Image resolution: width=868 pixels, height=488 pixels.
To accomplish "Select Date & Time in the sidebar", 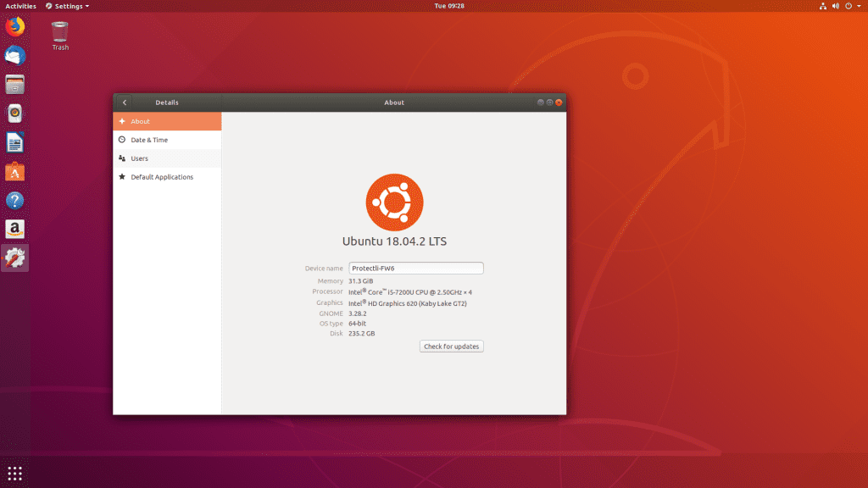I will (167, 140).
